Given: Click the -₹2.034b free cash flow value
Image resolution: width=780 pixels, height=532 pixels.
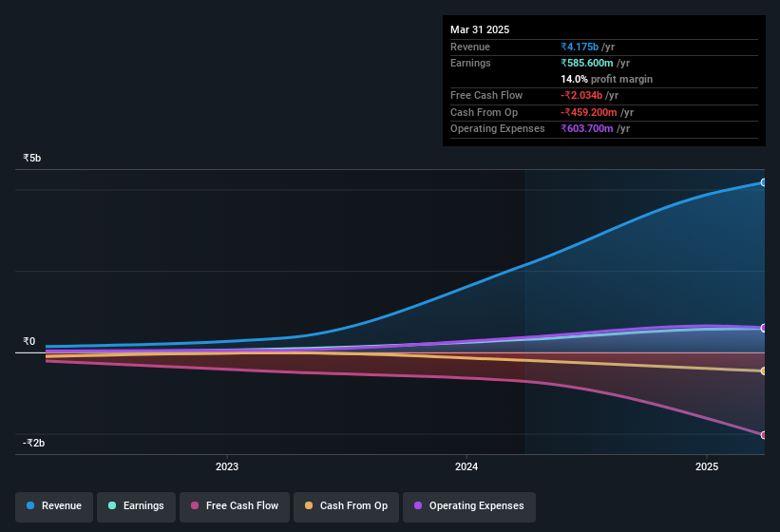Looking at the screenshot, I should coord(581,95).
